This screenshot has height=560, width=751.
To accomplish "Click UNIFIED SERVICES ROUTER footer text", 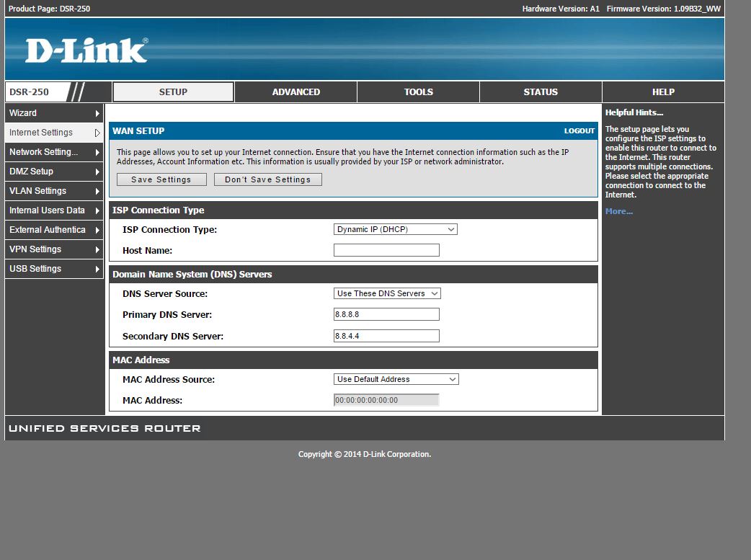I will tap(105, 428).
